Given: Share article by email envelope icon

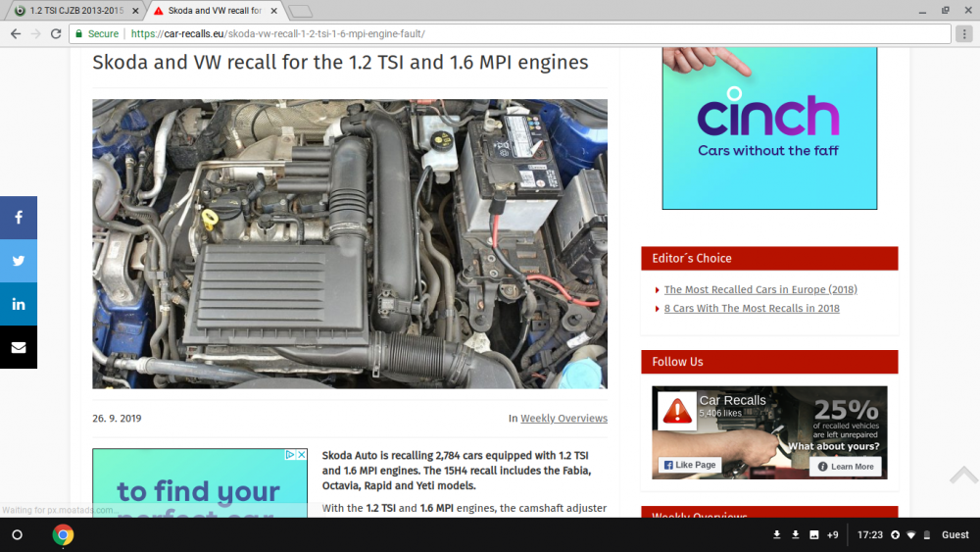Looking at the screenshot, I should tap(18, 347).
